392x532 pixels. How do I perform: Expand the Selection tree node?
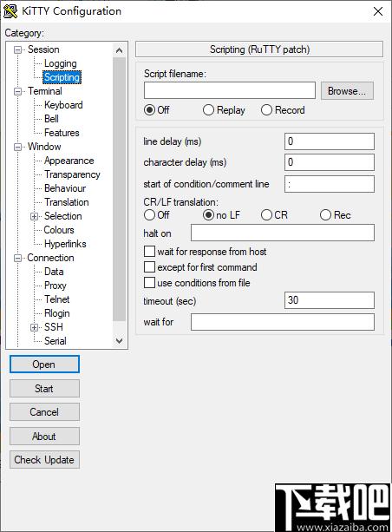coord(34,216)
